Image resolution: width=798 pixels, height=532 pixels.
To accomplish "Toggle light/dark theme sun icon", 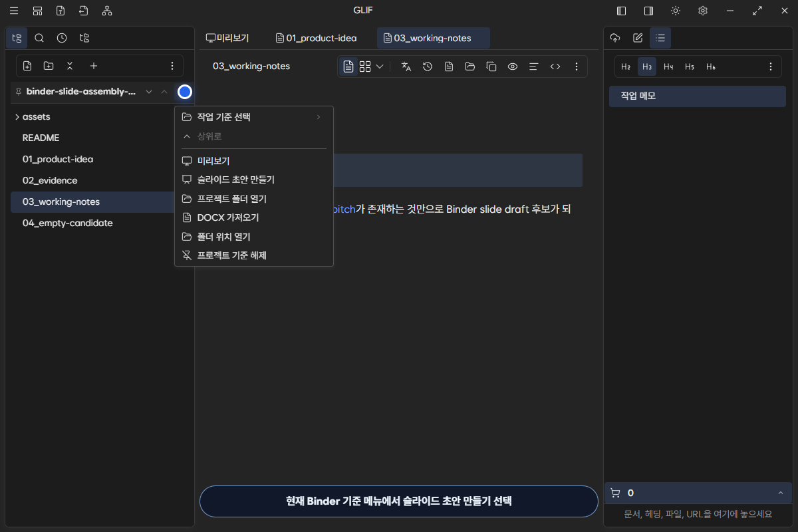I will point(676,11).
